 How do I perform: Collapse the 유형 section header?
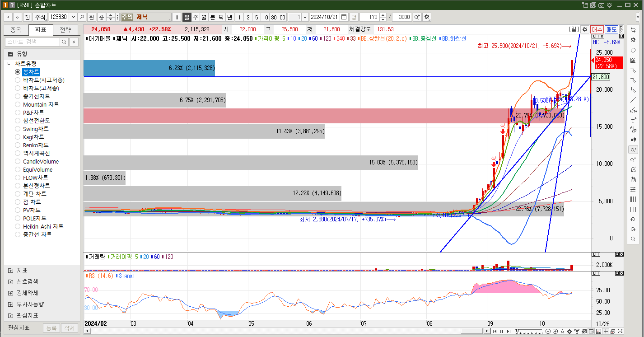(10, 54)
